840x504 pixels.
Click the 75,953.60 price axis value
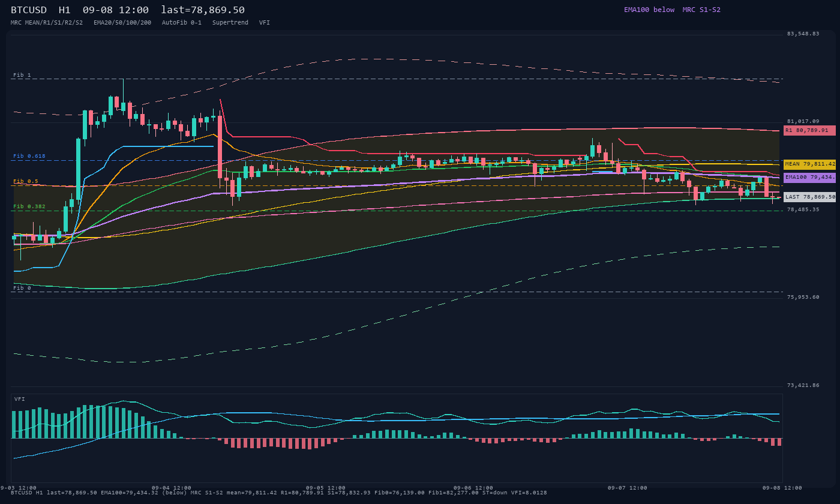click(803, 297)
